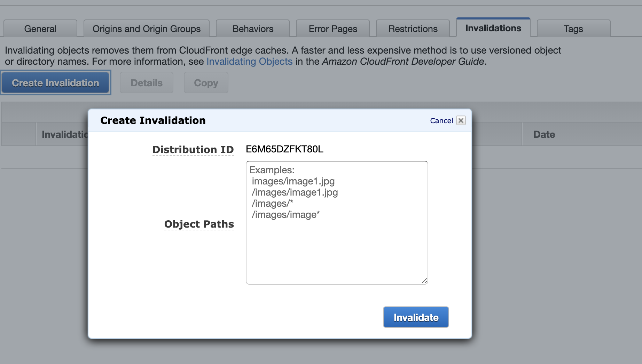Image resolution: width=642 pixels, height=364 pixels.
Task: Open the Restrictions tab
Action: tap(413, 29)
